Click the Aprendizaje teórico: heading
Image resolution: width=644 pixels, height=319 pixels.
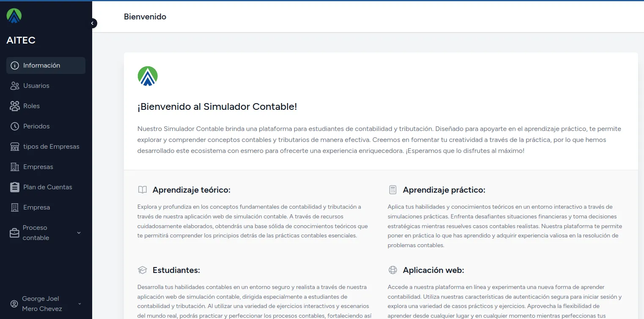coord(192,190)
